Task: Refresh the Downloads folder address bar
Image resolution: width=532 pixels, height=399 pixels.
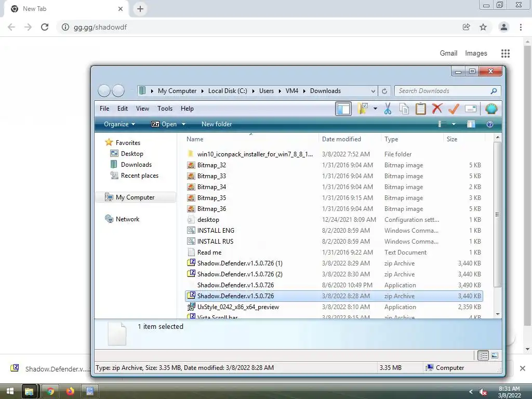Action: 384,91
